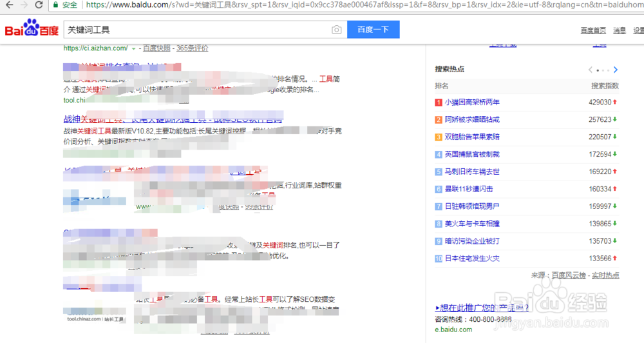Click search index value 139865
This screenshot has height=345, width=644.
pos(600,224)
